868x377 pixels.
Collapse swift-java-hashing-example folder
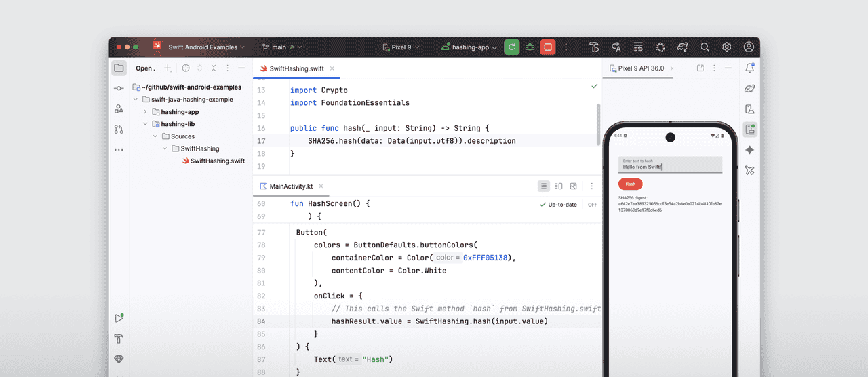[135, 100]
